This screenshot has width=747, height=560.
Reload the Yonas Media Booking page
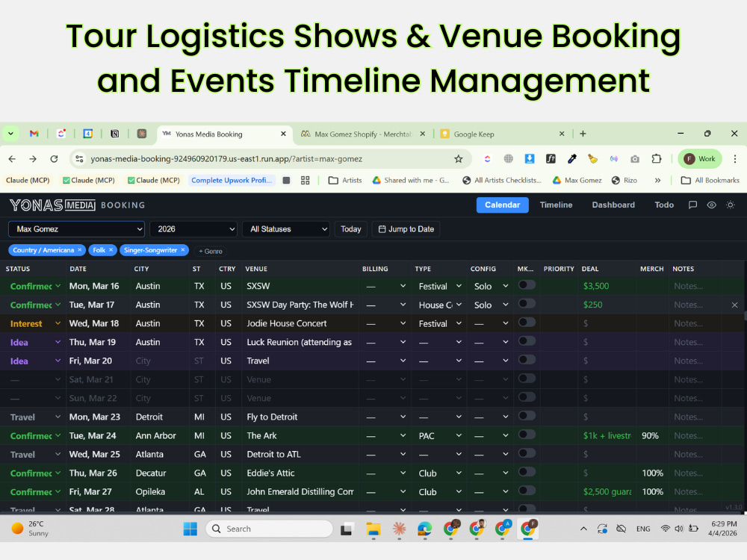tap(54, 159)
